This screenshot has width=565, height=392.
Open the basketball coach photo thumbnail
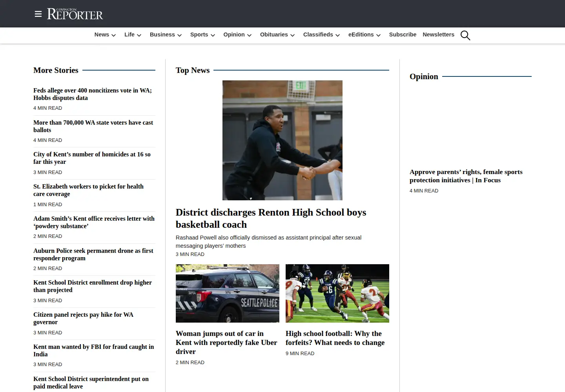coord(282,140)
